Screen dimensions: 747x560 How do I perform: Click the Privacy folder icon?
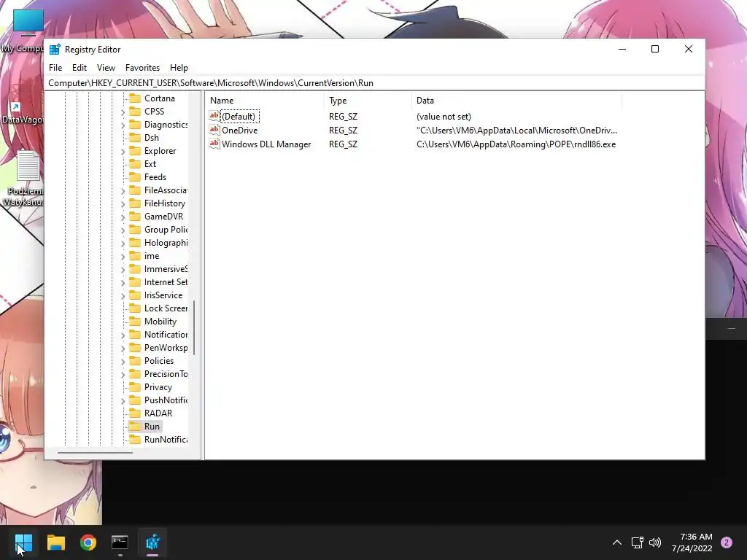coord(135,387)
